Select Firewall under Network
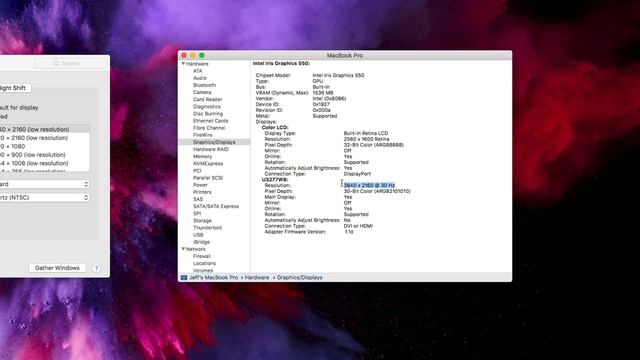 click(x=202, y=256)
